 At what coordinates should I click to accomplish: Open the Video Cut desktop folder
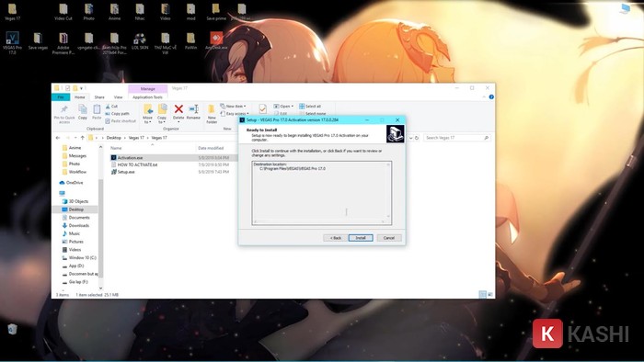point(63,11)
